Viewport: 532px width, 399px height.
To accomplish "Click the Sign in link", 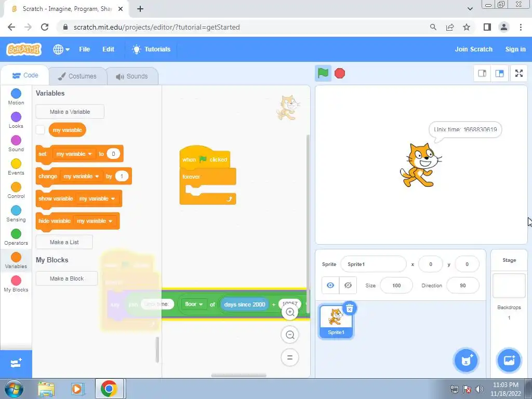I will [515, 49].
